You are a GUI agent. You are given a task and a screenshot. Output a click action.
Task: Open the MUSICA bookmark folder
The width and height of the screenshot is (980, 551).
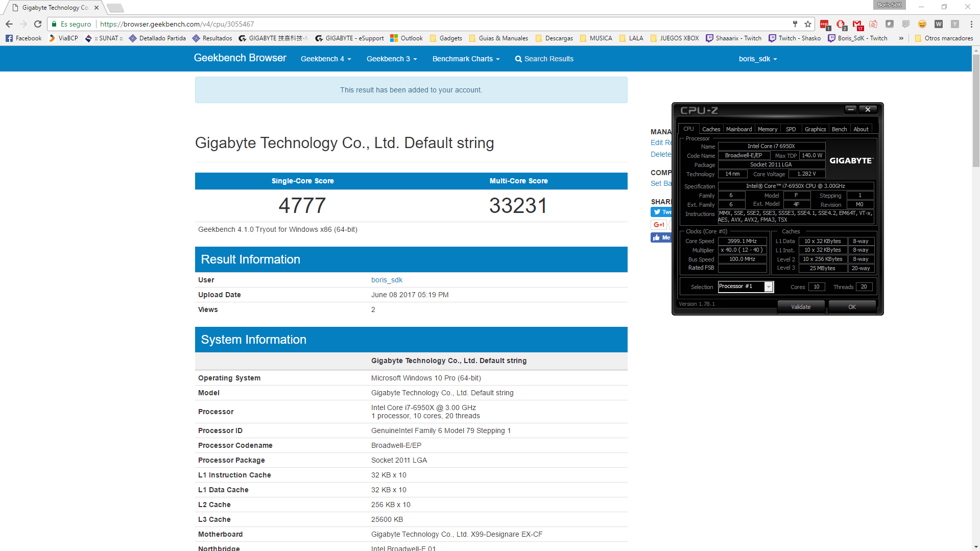pyautogui.click(x=596, y=38)
